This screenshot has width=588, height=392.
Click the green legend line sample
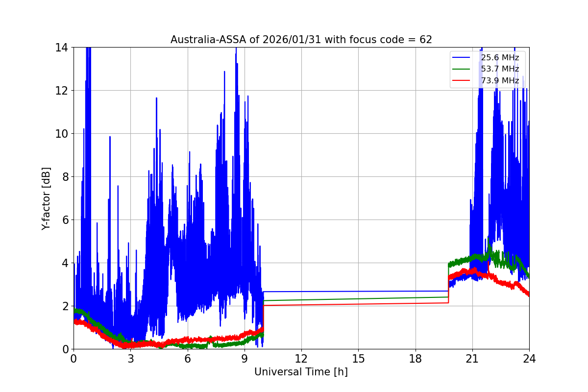coord(462,69)
